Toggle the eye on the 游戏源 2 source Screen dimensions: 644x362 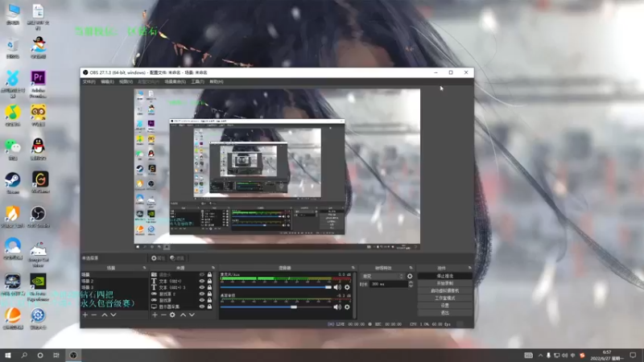[202, 294]
